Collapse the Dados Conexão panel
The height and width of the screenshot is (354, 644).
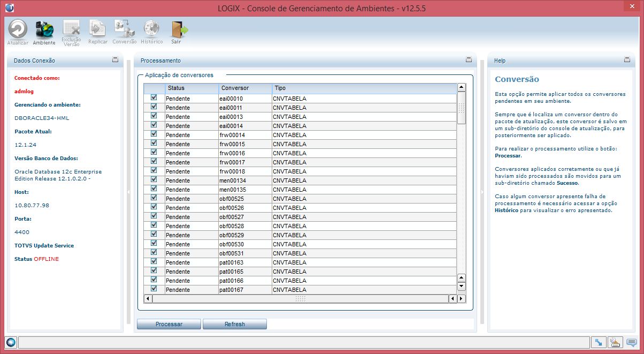click(115, 60)
